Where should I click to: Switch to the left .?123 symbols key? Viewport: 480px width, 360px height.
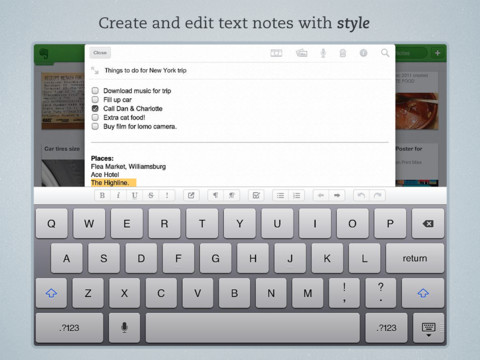pos(69,328)
